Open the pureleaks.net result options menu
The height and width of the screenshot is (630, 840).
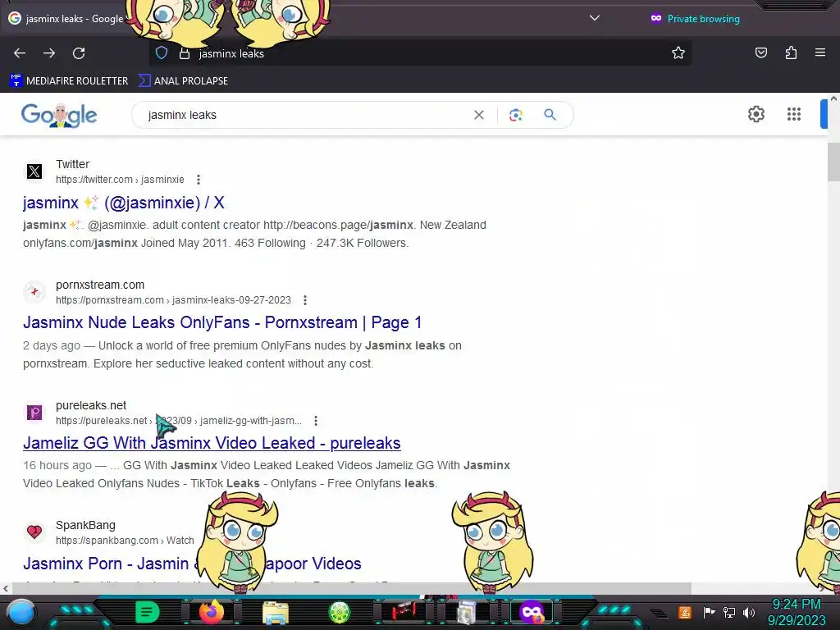click(x=316, y=421)
